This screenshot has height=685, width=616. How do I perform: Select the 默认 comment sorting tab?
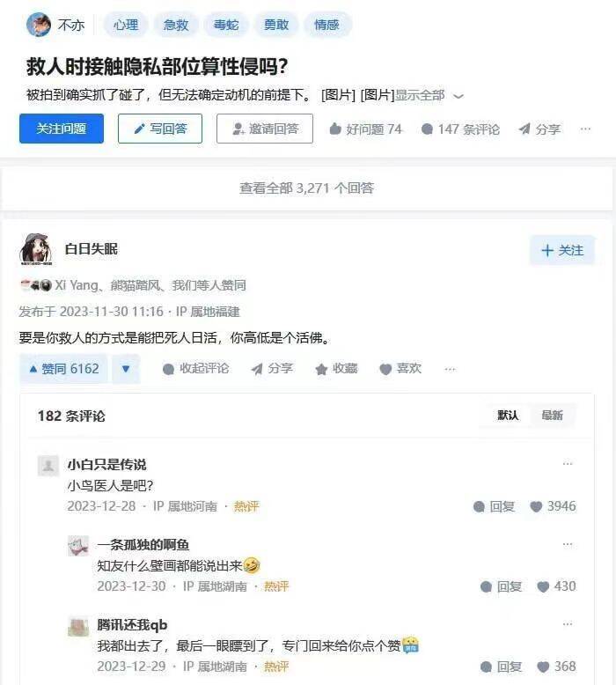(x=508, y=415)
